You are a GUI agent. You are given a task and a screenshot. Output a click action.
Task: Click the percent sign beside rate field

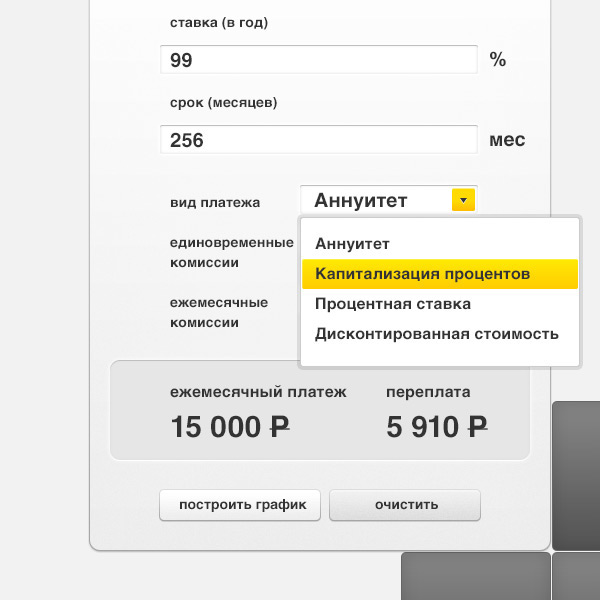(498, 60)
